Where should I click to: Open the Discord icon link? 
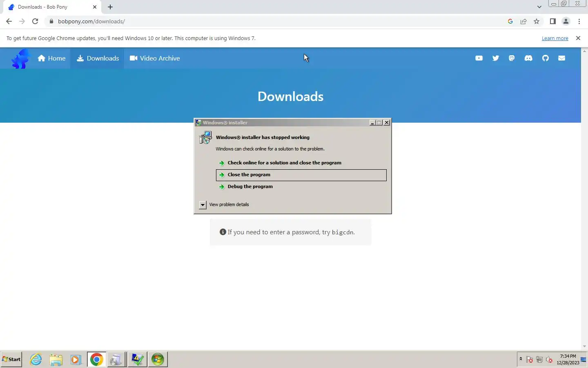pyautogui.click(x=528, y=58)
